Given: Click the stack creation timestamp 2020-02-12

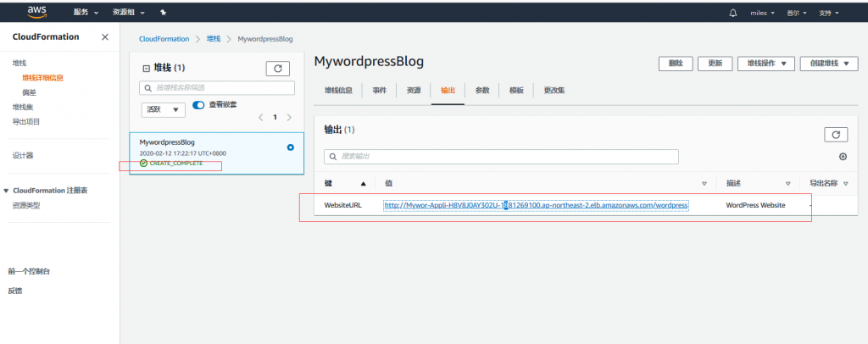Looking at the screenshot, I should (x=183, y=153).
